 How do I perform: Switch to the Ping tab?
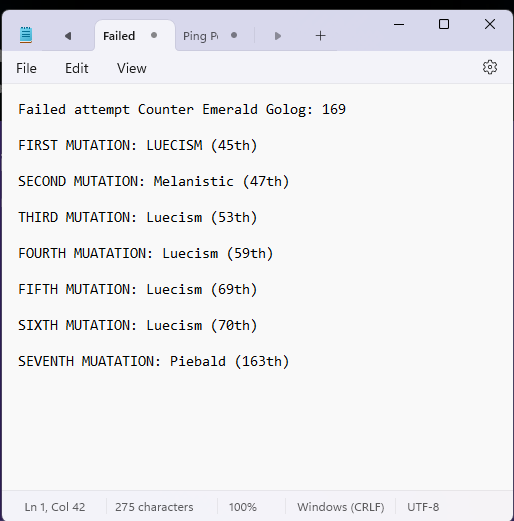201,36
